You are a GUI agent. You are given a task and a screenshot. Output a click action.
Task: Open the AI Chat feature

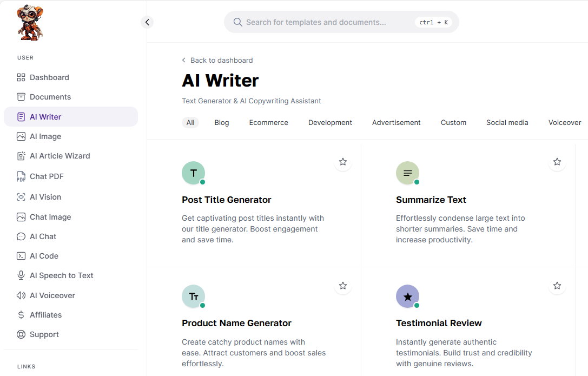[x=42, y=236]
